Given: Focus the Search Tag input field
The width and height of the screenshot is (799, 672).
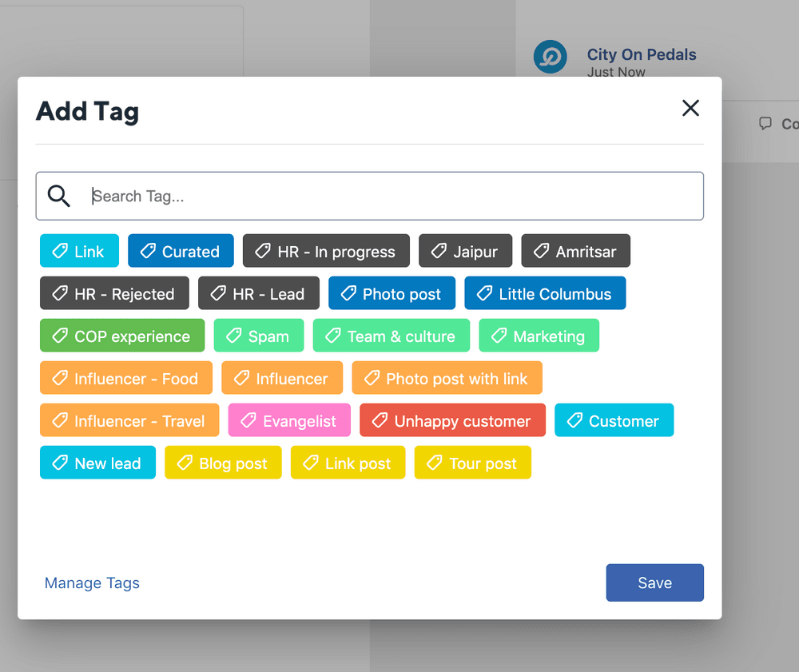Looking at the screenshot, I should [392, 196].
